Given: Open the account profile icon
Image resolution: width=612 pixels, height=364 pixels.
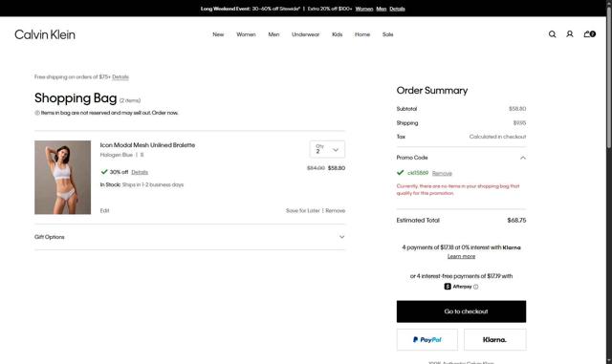Looking at the screenshot, I should click(x=570, y=34).
